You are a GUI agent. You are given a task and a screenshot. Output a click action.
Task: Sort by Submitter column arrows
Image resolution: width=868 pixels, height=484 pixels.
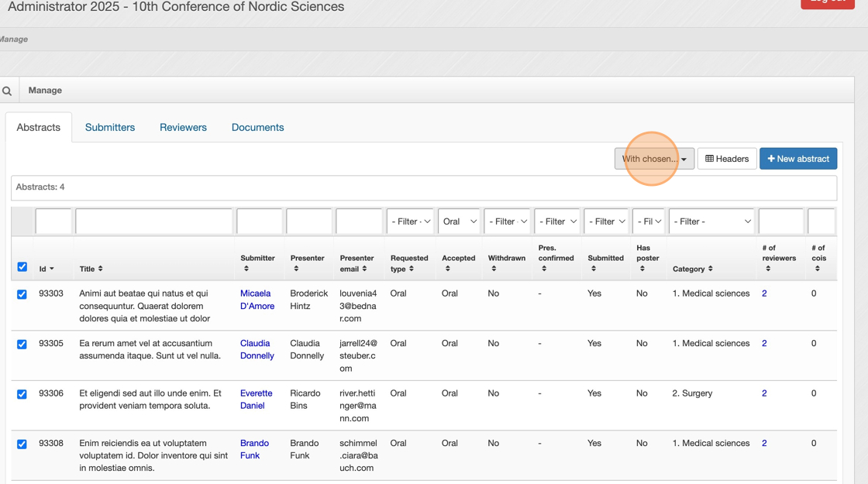pyautogui.click(x=246, y=269)
